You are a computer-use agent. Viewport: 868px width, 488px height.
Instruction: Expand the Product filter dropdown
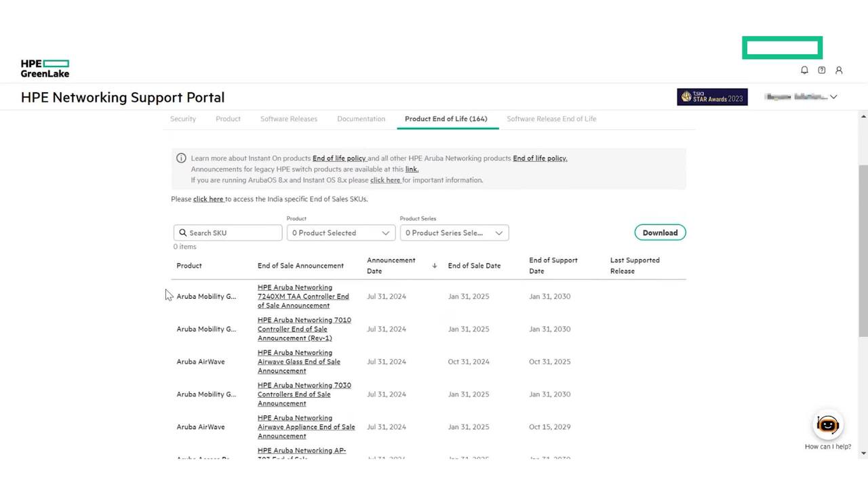coord(340,232)
